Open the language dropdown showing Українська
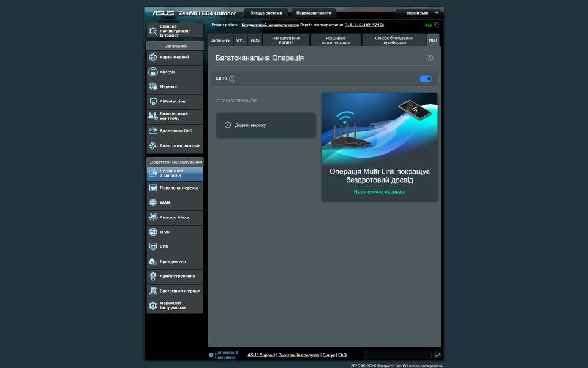The height and width of the screenshot is (368, 588). click(x=418, y=13)
